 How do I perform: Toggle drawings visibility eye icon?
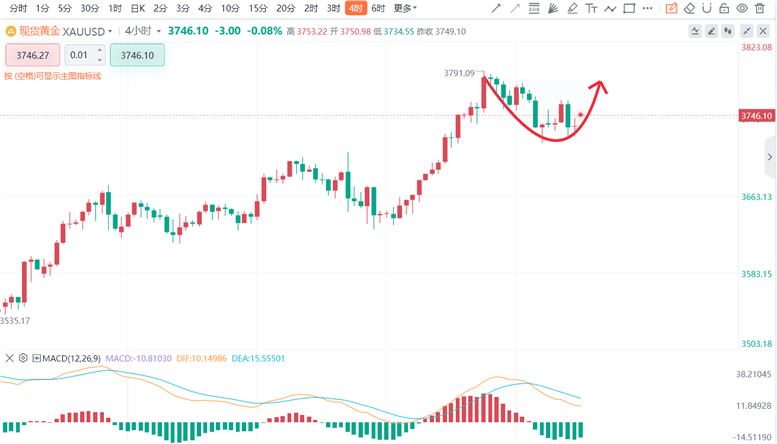pos(743,8)
